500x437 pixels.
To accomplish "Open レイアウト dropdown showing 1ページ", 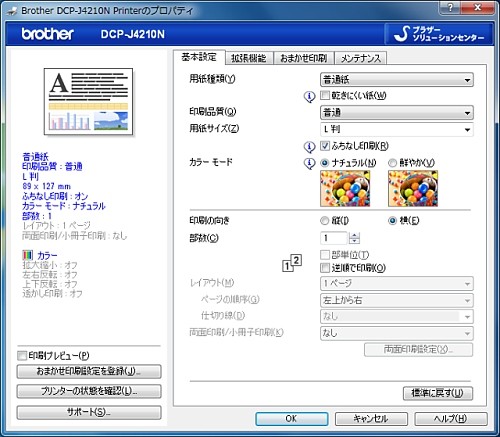I will point(397,284).
